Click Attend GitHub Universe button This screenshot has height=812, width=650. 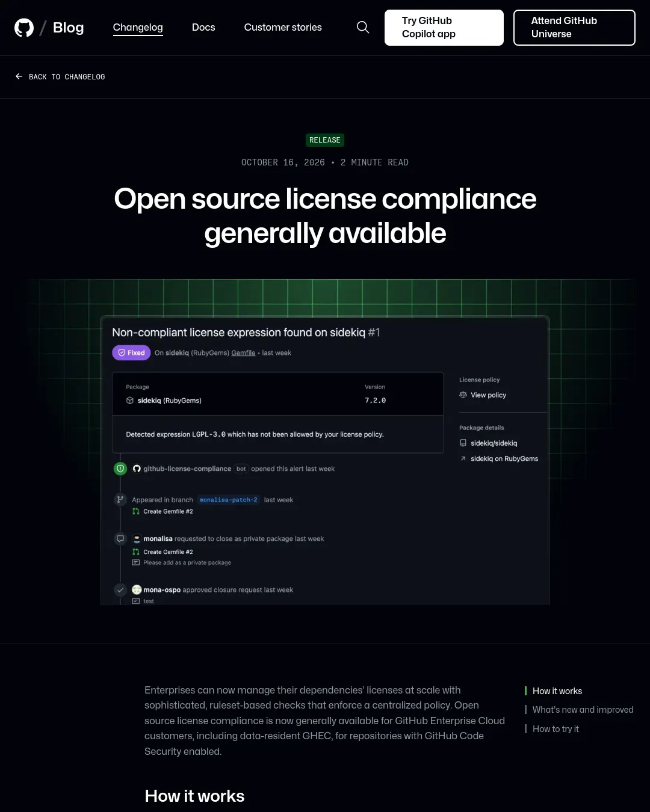pos(574,28)
